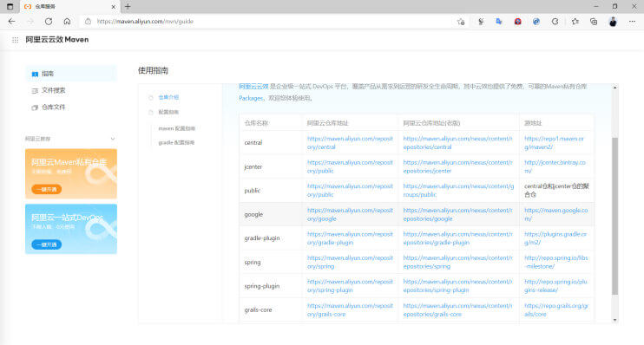Image resolution: width=644 pixels, height=345 pixels.
Task: Open the app grid dots icon
Action: tap(16, 40)
